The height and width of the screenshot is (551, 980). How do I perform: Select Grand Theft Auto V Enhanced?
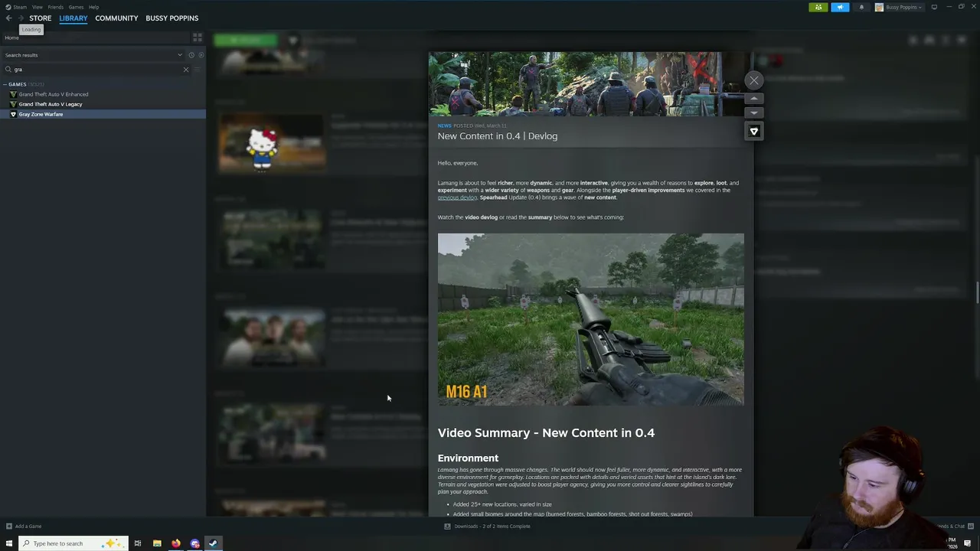click(x=54, y=94)
